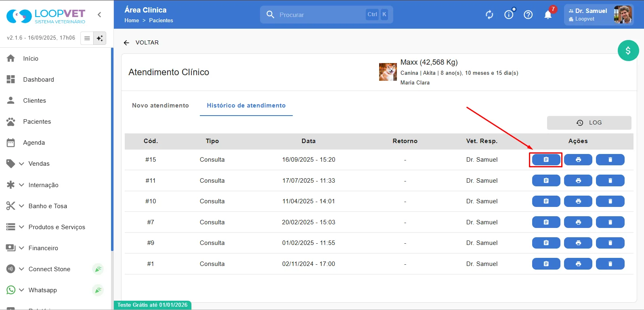Open the Dr. Samuel profile menu

point(599,15)
